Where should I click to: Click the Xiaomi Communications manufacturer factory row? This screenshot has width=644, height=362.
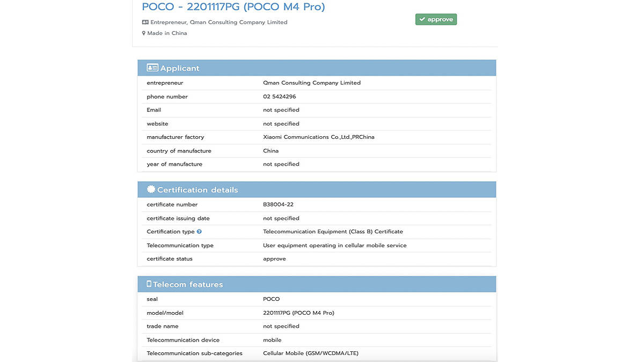319,137
